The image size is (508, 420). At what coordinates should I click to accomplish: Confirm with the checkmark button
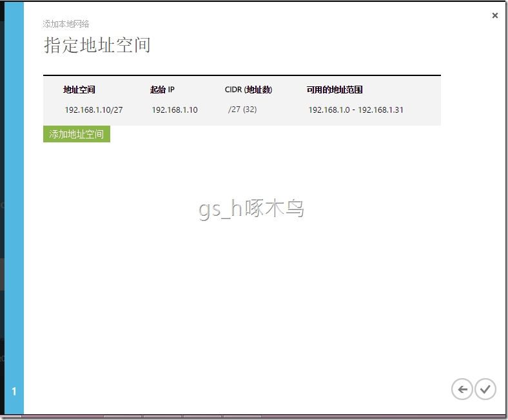point(485,389)
